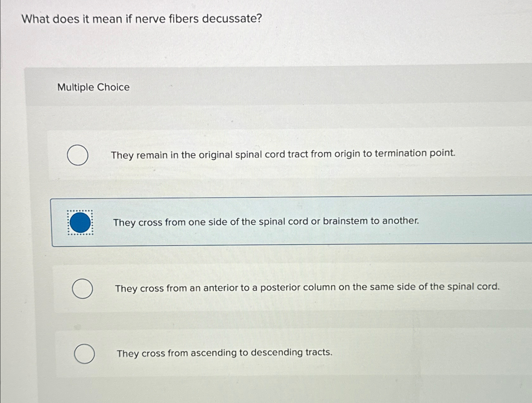This screenshot has width=532, height=403.
Task: Click the highlighted answer row with dotted border
Action: (284, 223)
